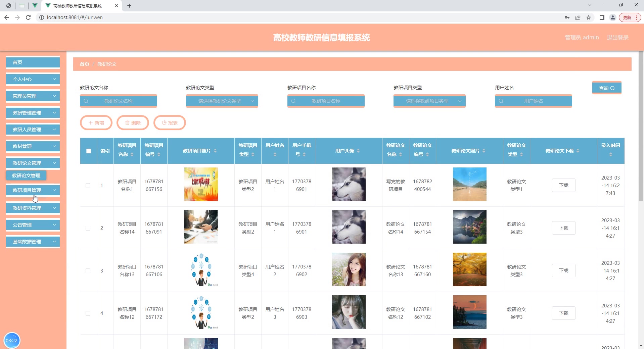
Task: Click the 更新 browser update button
Action: point(630,17)
